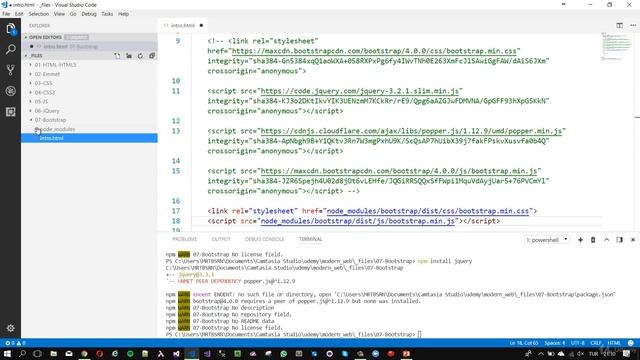Image resolution: width=640 pixels, height=360 pixels.
Task: Open WhatsApp from the taskbar
Action: 284,353
